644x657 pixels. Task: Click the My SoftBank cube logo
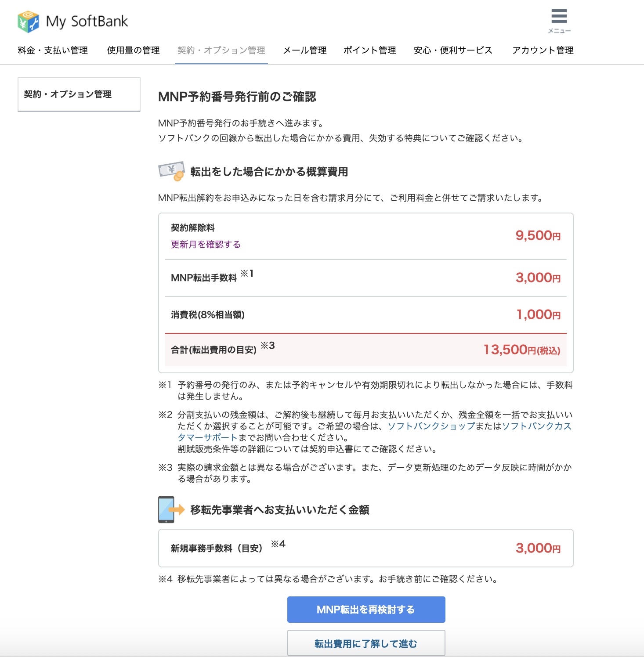pyautogui.click(x=28, y=22)
